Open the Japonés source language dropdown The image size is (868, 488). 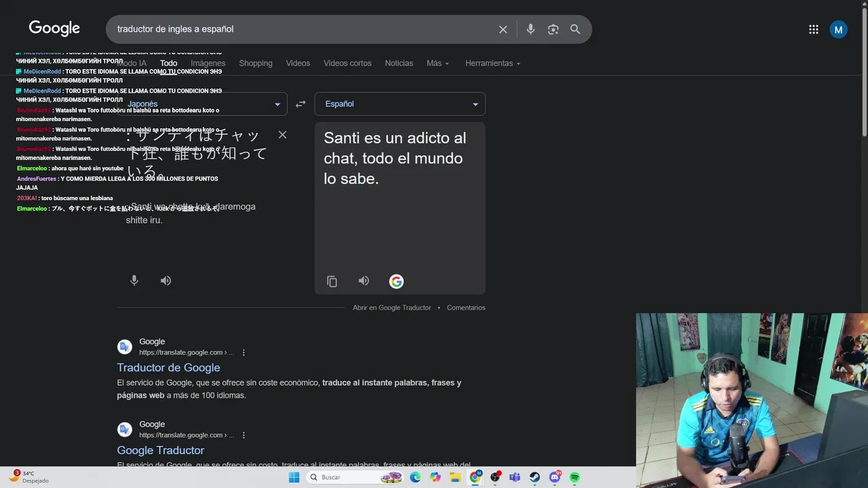click(202, 104)
